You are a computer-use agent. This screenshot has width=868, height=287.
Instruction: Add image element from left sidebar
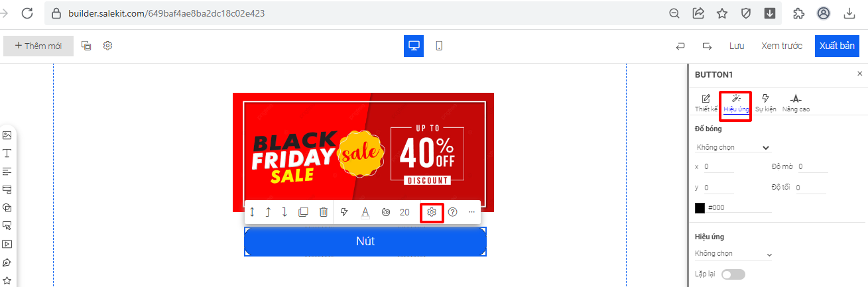pos(7,135)
